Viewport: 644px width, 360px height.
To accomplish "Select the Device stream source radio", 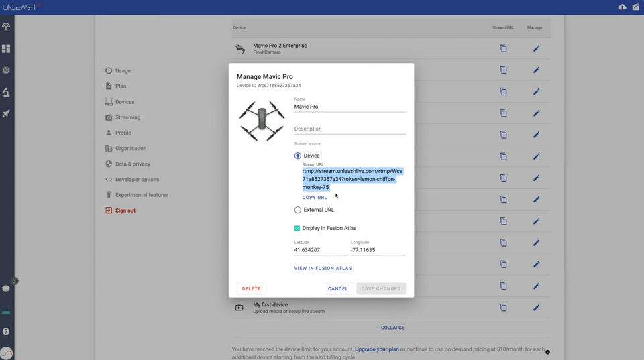I will click(298, 156).
